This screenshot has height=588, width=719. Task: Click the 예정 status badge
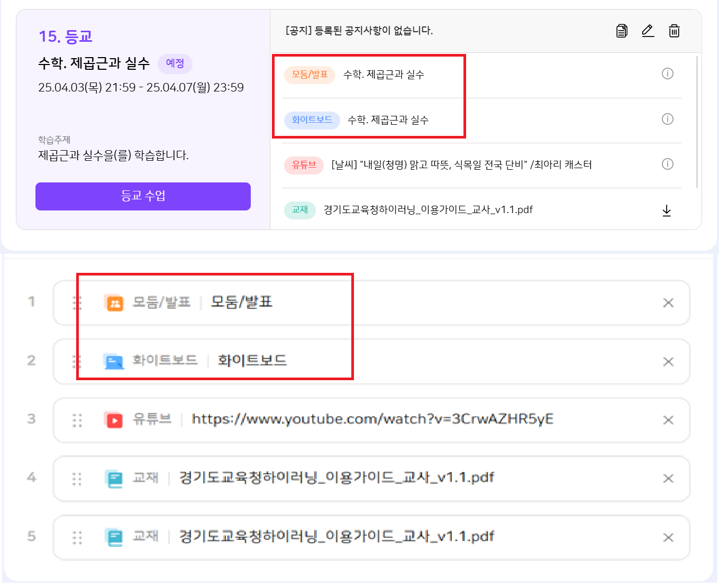pyautogui.click(x=175, y=63)
